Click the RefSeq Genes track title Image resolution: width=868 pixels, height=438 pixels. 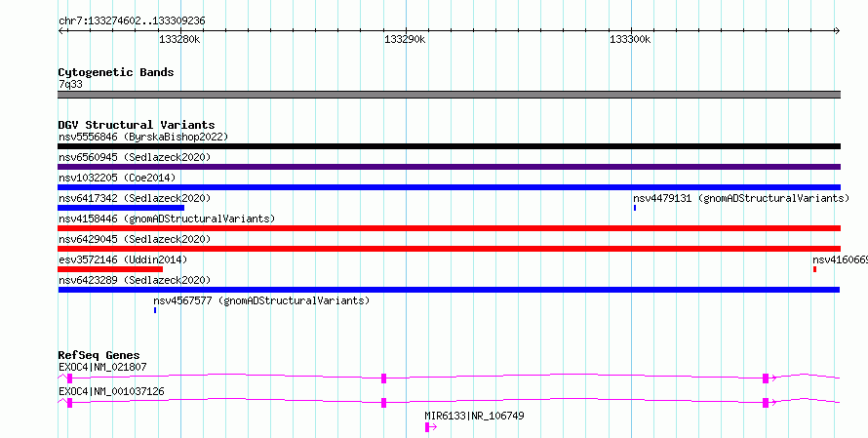99,355
